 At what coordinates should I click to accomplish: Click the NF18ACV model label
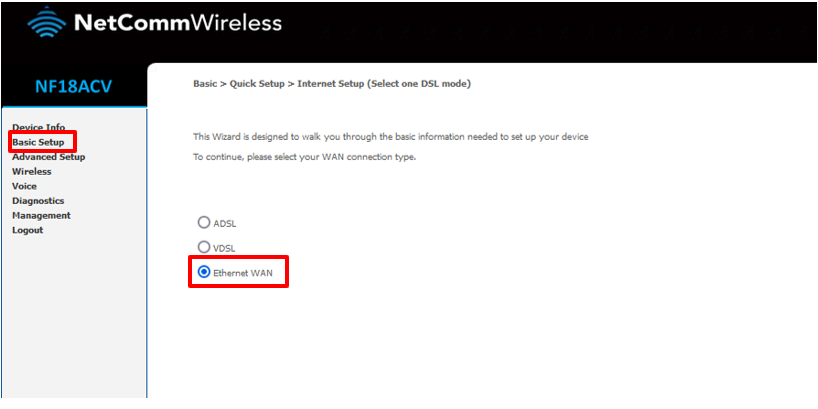pos(73,87)
